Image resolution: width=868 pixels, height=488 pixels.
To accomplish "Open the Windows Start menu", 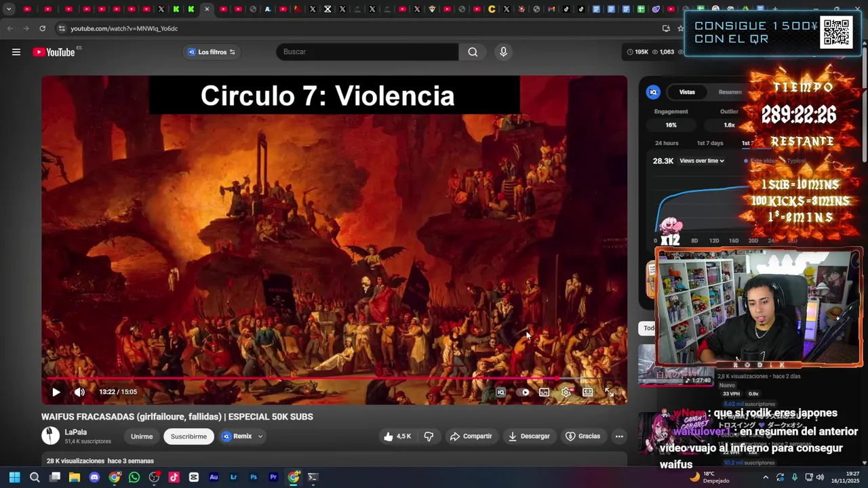I will click(14, 477).
